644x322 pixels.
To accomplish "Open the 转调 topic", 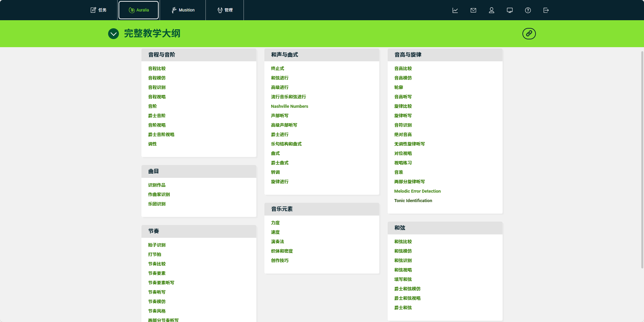I will point(276,172).
